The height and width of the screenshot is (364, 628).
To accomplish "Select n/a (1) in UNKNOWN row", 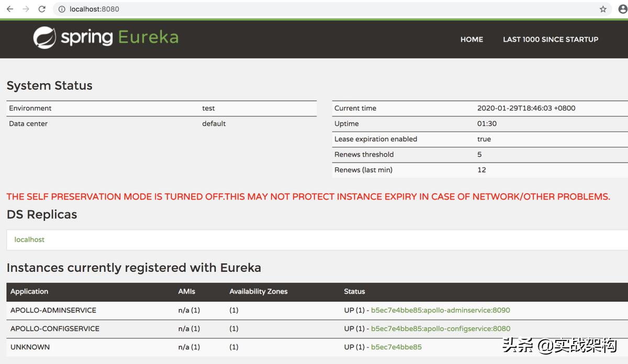I will coord(189,347).
